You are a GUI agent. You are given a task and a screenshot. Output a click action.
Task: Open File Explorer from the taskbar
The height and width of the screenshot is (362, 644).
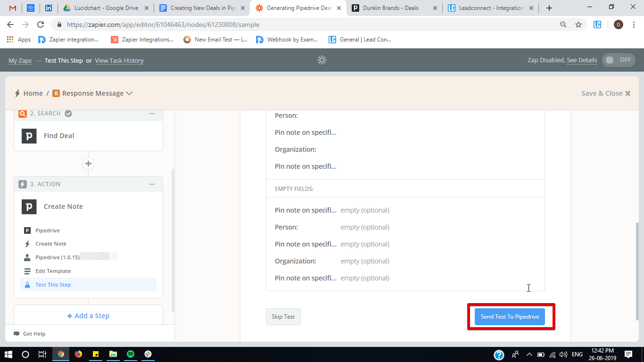[x=113, y=354]
